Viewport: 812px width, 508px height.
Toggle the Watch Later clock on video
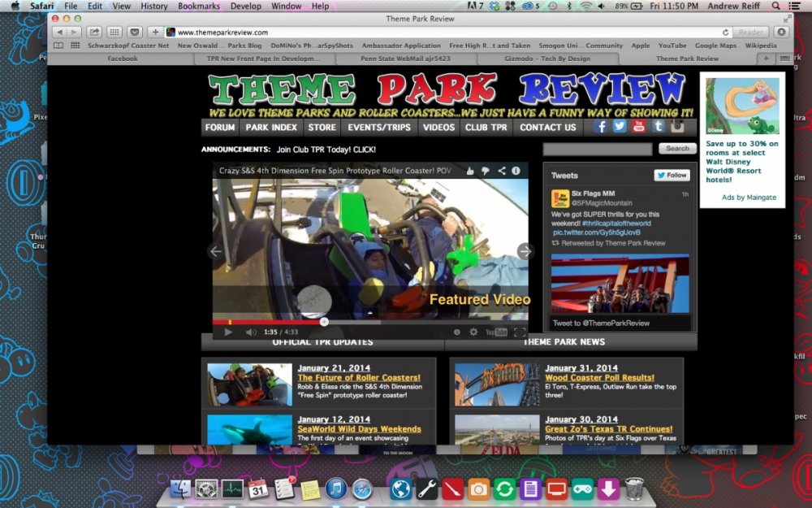(456, 332)
